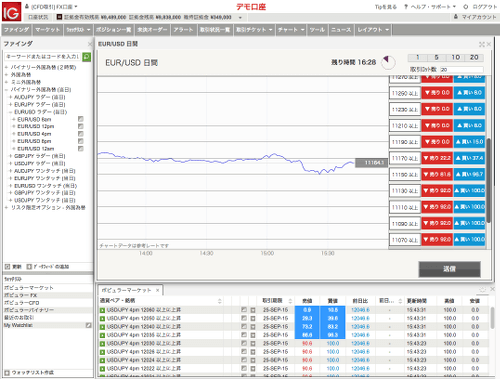Open green icon for USD/JPY 4pm 12060 row
This screenshot has height=379, width=500.
pos(102,310)
